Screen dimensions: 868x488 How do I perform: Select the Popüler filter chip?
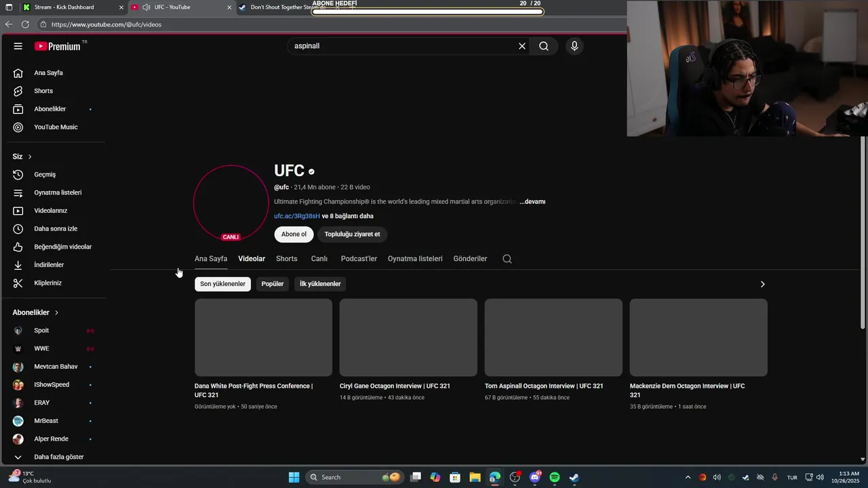pyautogui.click(x=273, y=284)
